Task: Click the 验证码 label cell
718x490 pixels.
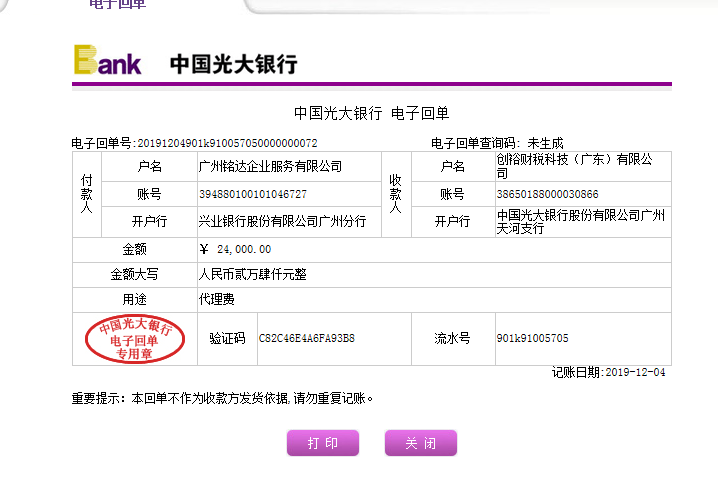Action: click(227, 339)
